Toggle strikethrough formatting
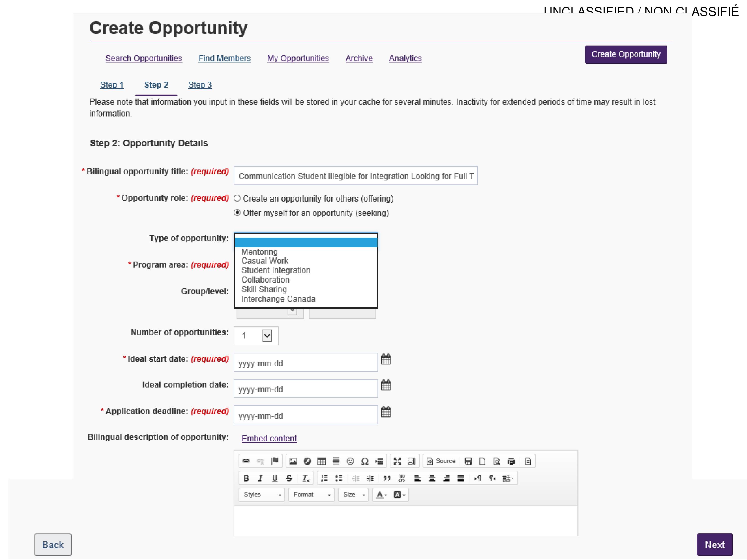This screenshot has height=560, width=747. (289, 478)
